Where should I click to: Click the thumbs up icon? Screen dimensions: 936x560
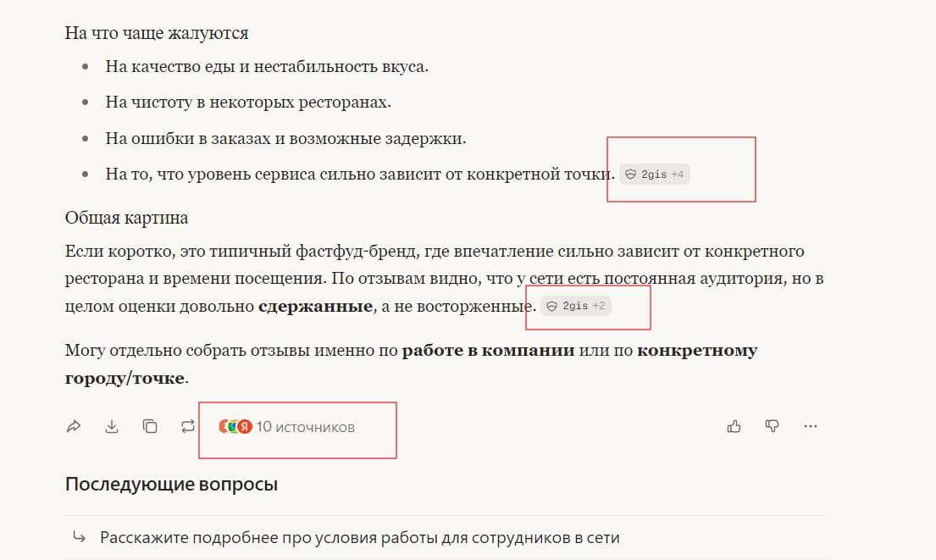[x=734, y=426]
